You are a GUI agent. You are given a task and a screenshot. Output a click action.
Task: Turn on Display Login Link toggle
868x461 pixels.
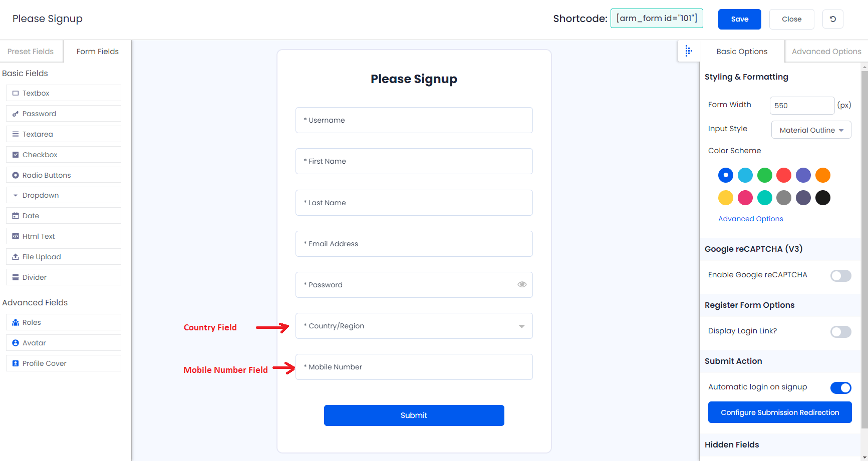(840, 331)
